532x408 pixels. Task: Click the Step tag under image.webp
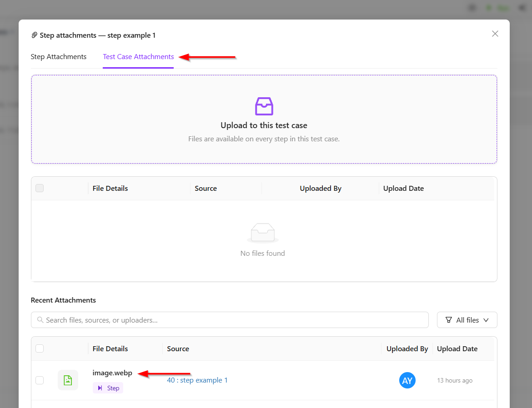(108, 388)
